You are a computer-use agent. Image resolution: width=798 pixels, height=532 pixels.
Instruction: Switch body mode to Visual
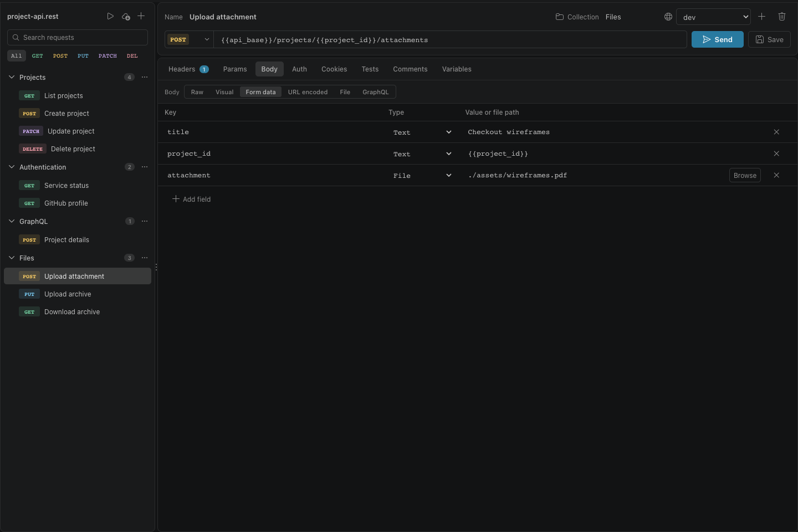tap(224, 92)
